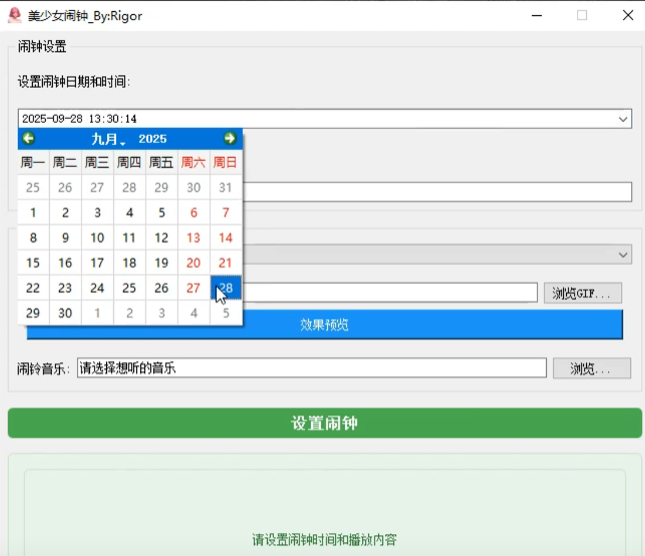Image resolution: width=645 pixels, height=556 pixels.
Task: Click the app icon in title bar
Action: point(14,15)
